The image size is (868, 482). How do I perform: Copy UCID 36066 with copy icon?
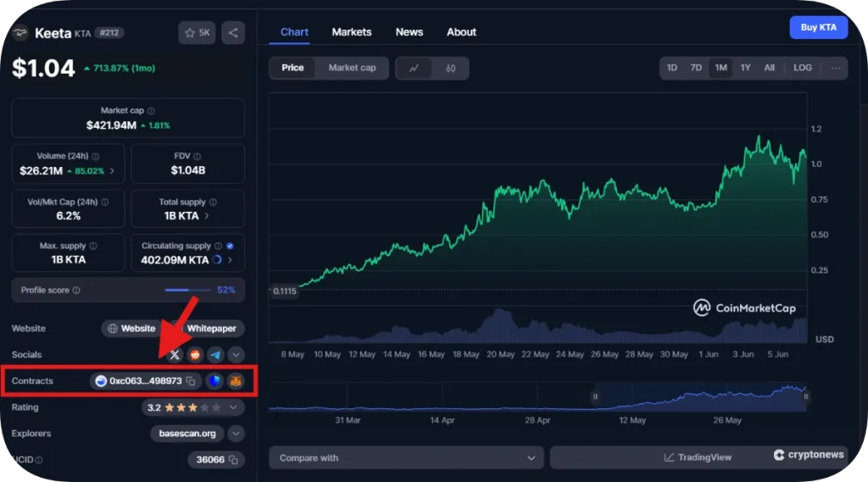(x=234, y=460)
